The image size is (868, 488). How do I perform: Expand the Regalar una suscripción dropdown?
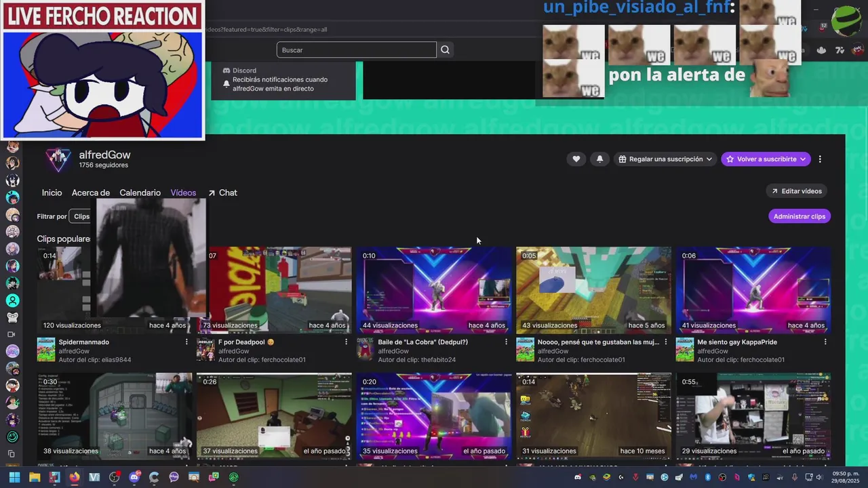point(665,159)
